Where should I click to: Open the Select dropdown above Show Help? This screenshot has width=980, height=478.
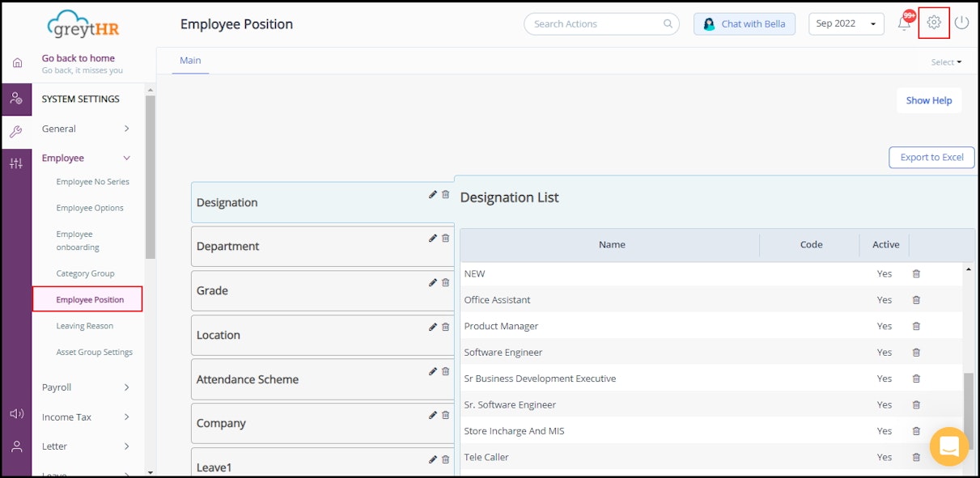[x=944, y=61]
